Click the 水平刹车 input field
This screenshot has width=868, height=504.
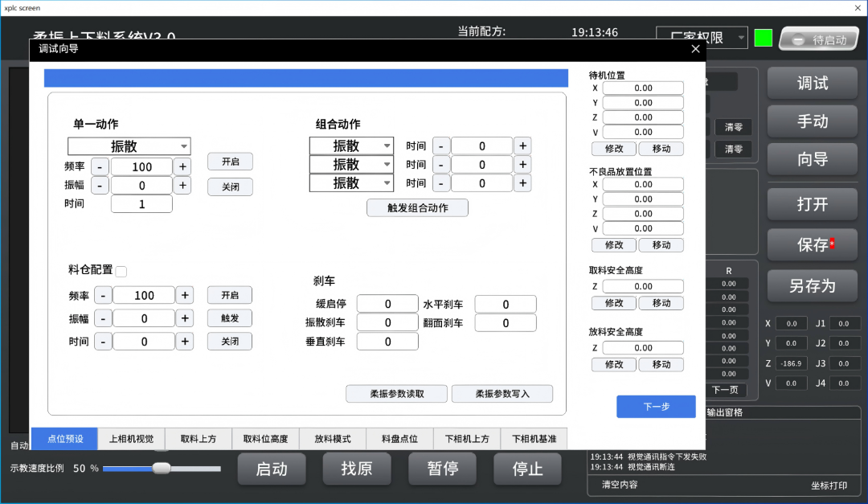[x=506, y=304]
